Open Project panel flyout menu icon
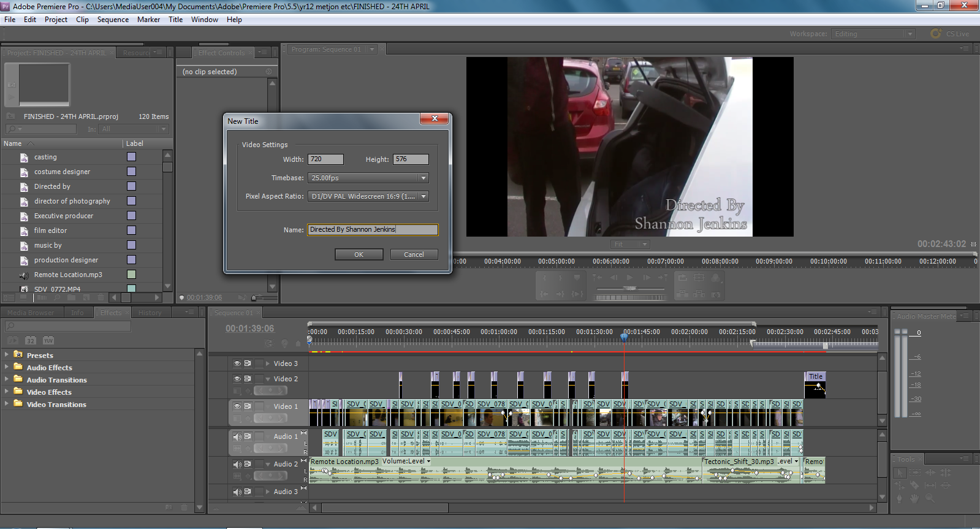Screen dimensions: 980x529 click(158, 53)
